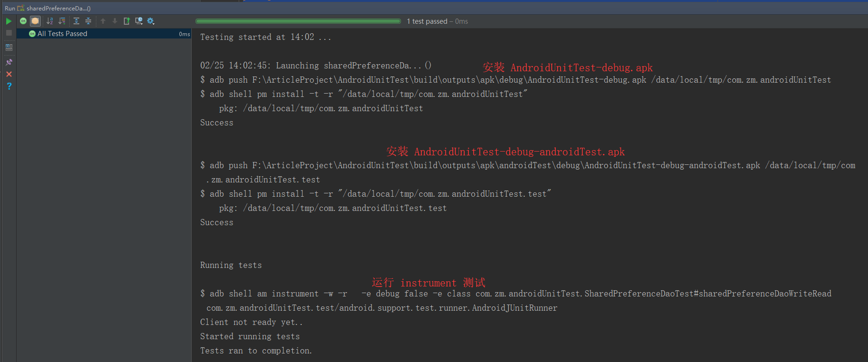Open the restore layout icon in the side strip
The height and width of the screenshot is (362, 868).
click(x=9, y=48)
